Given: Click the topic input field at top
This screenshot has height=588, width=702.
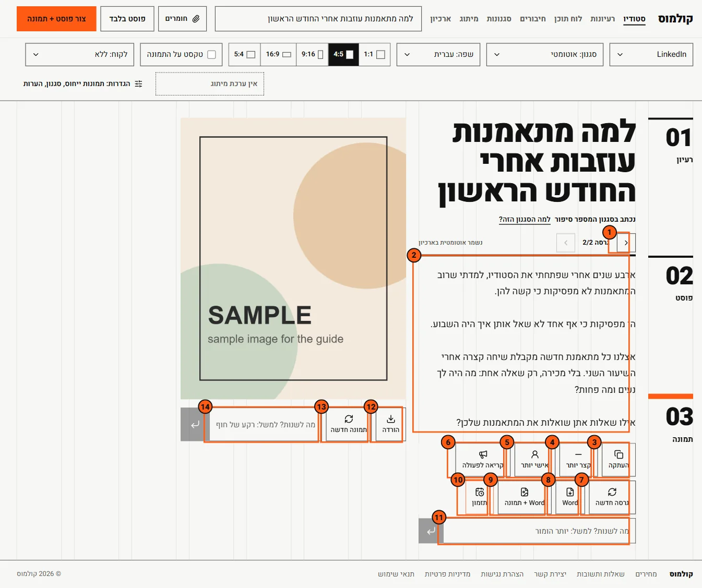Looking at the screenshot, I should 318,19.
